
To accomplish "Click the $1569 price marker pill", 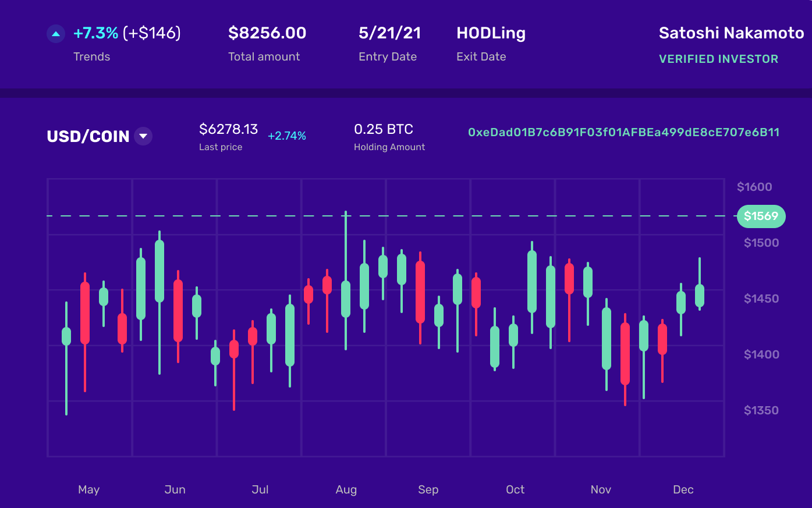I will coord(761,216).
